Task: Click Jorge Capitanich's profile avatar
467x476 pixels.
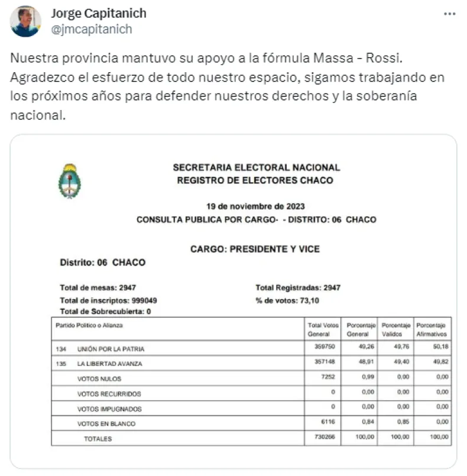Action: pyautogui.click(x=26, y=21)
